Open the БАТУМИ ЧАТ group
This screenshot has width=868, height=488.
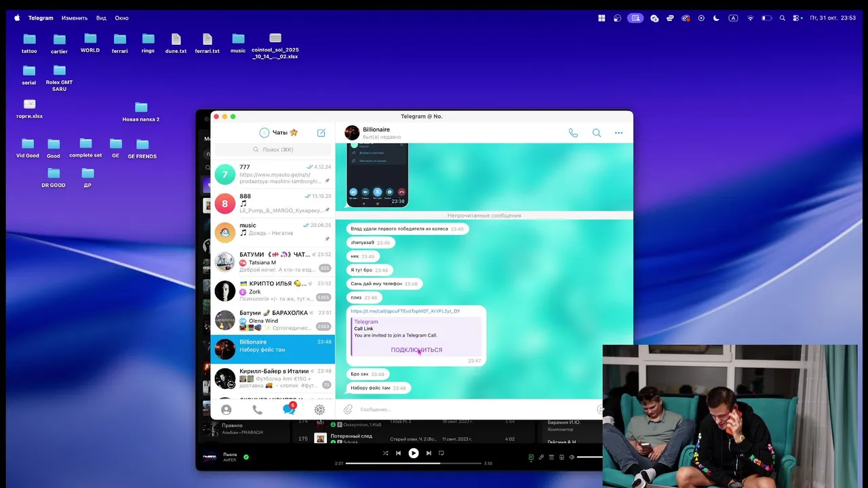pos(273,262)
